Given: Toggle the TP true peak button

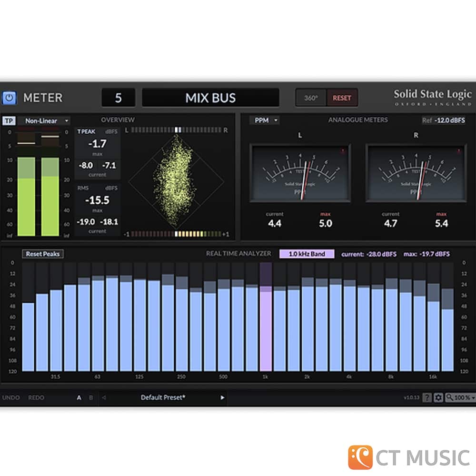Looking at the screenshot, I should point(9,121).
